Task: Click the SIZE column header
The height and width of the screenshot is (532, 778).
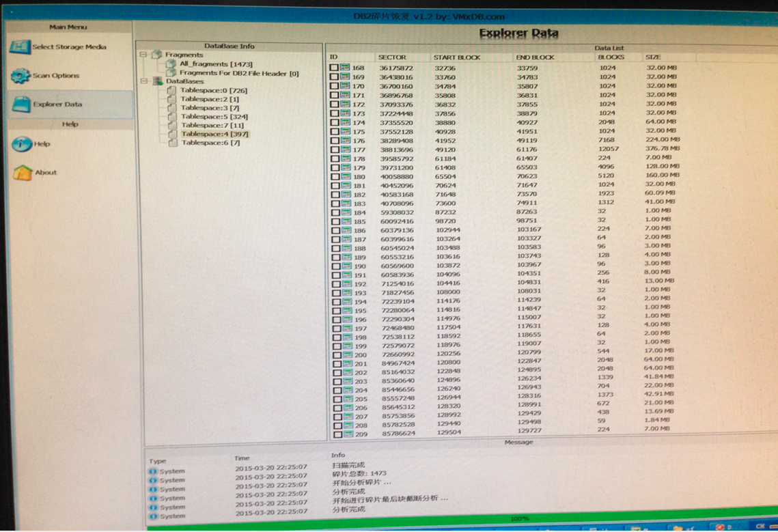Action: click(x=653, y=57)
